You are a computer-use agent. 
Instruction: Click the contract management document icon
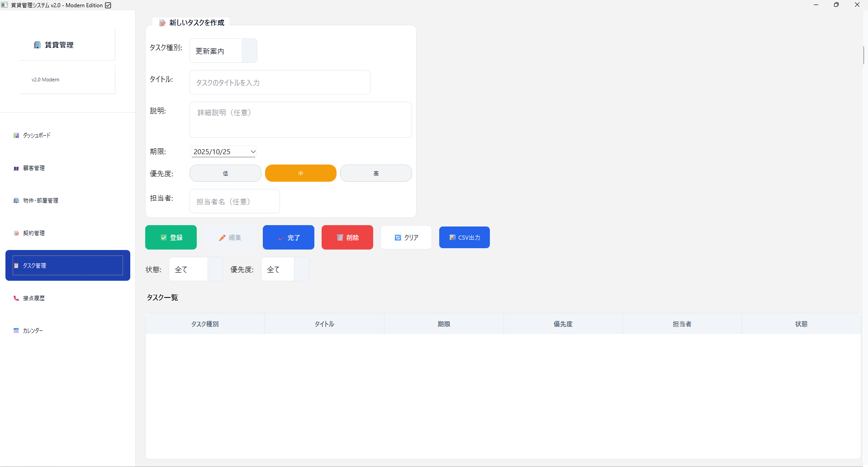[16, 233]
